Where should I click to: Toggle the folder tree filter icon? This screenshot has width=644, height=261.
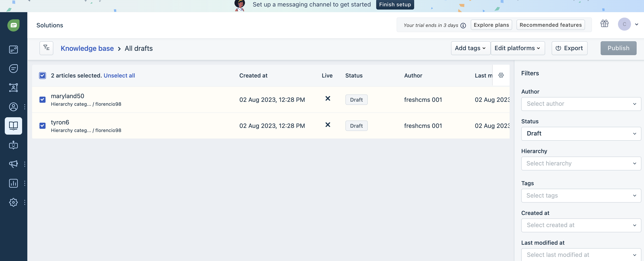pos(46,48)
